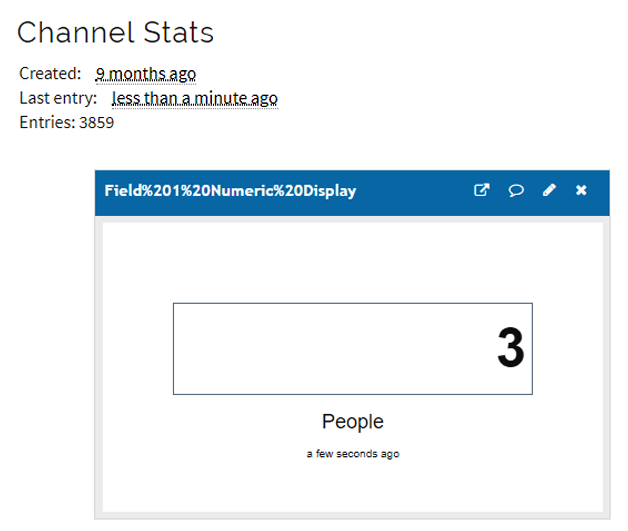The height and width of the screenshot is (531, 628).
Task: Open the widget in a new window
Action: tap(481, 190)
